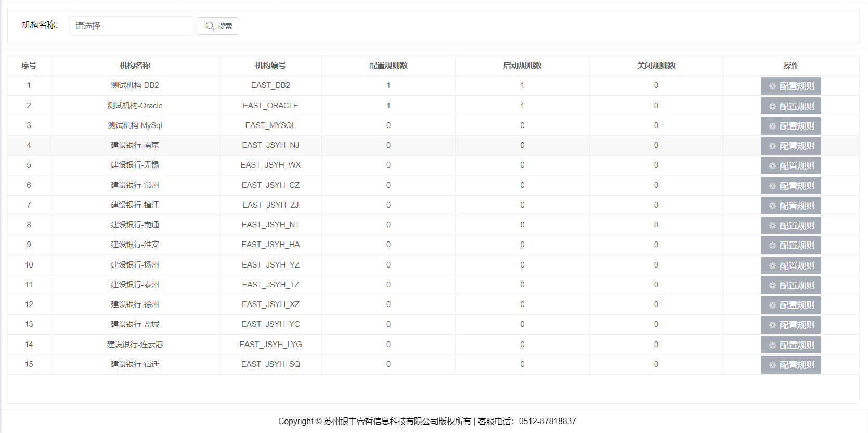This screenshot has width=868, height=433.
Task: Click the EAST_ORACLE code cell
Action: [x=270, y=106]
